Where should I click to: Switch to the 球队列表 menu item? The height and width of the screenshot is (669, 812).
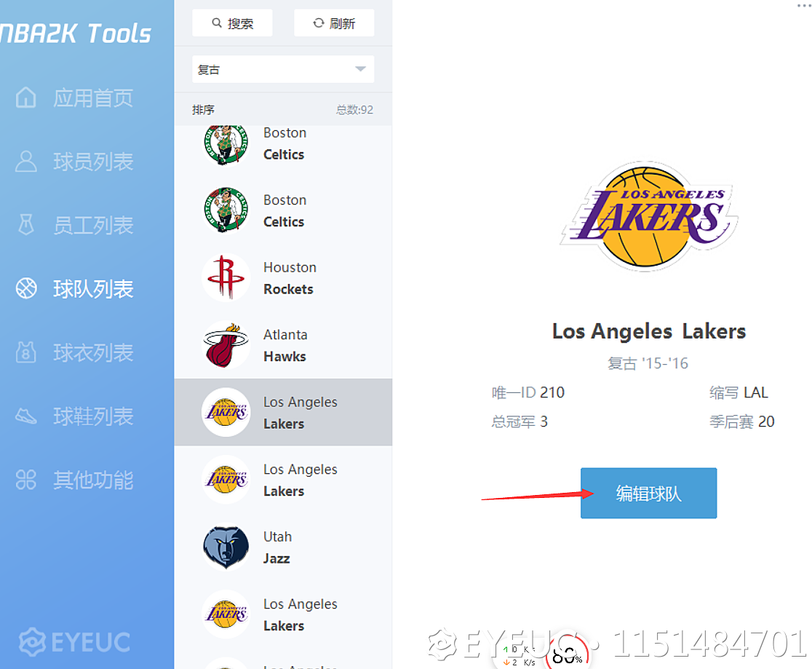click(x=92, y=289)
